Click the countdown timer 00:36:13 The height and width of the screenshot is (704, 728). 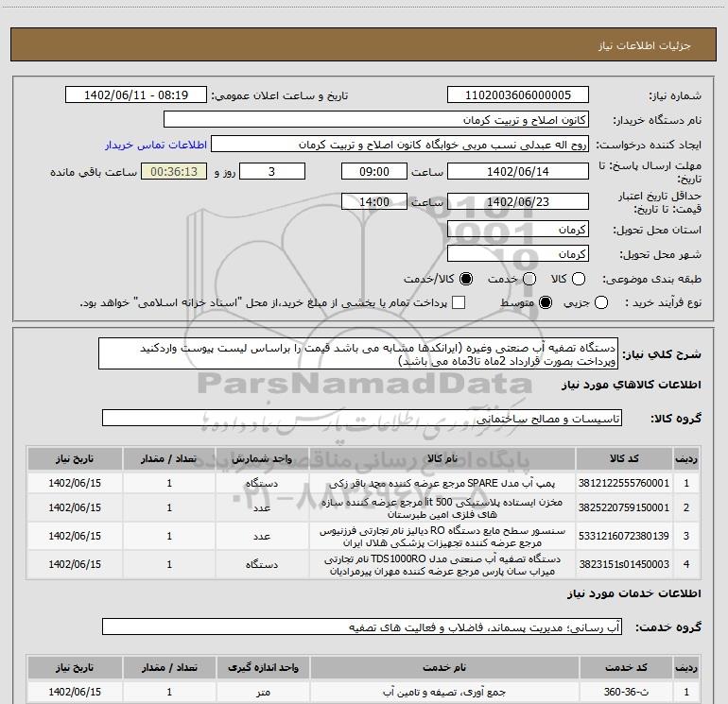click(x=174, y=171)
